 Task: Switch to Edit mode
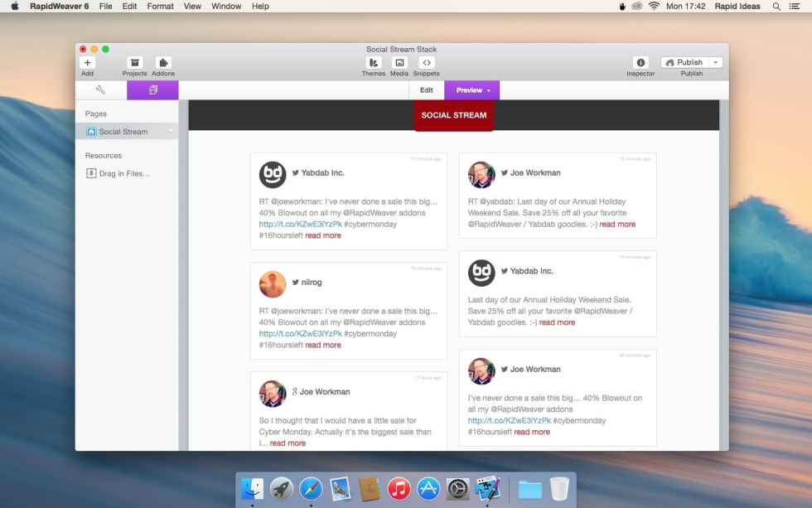coord(426,90)
